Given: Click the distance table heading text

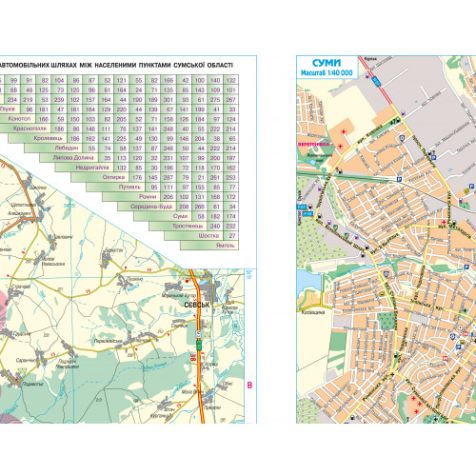Looking at the screenshot, I should (116, 66).
